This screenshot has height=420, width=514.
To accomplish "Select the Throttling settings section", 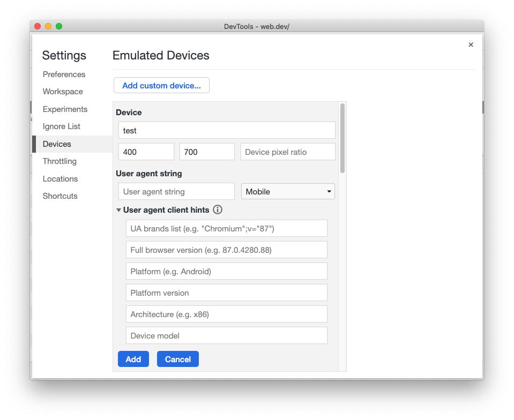I will click(x=59, y=161).
